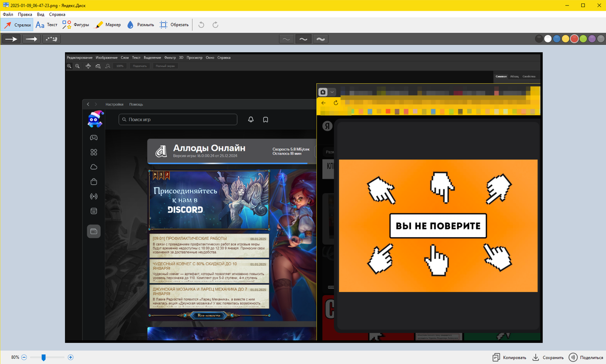Undo the last edit

click(201, 25)
